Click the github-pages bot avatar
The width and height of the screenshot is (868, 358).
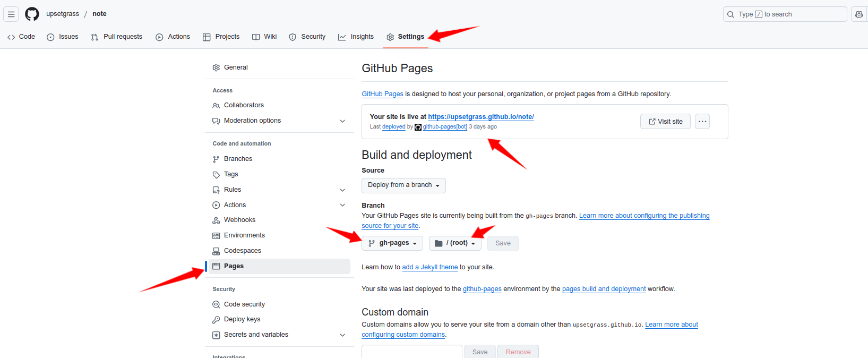(418, 127)
